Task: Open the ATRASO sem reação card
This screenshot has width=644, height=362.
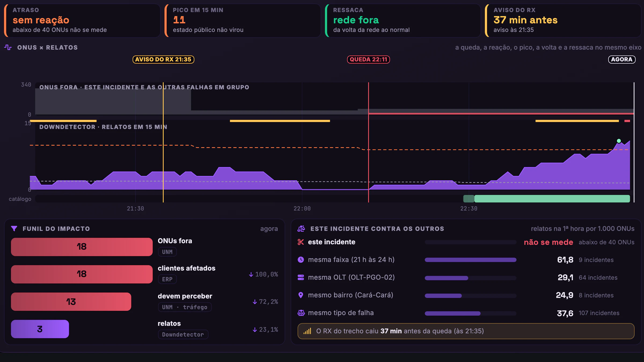Action: pos(82,21)
